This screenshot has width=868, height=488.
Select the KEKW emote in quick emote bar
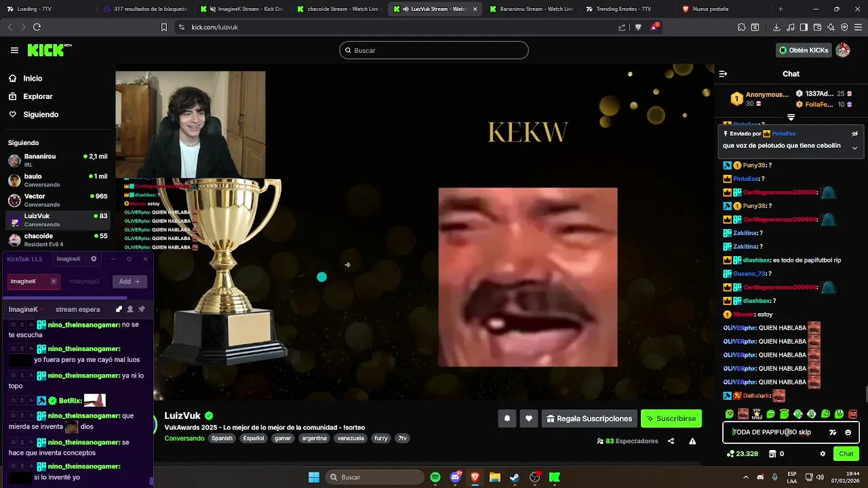click(x=743, y=413)
